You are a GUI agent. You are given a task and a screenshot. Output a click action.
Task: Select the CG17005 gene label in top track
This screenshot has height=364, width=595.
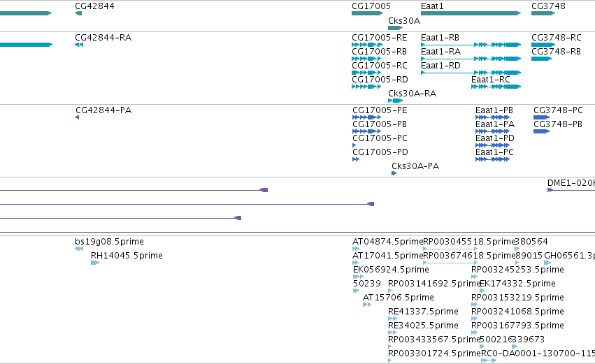[x=371, y=6]
